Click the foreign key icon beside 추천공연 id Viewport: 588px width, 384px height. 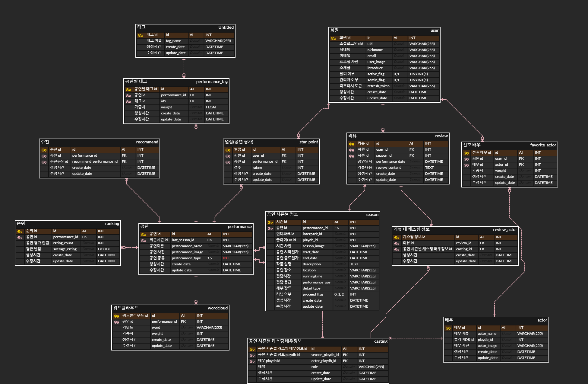pyautogui.click(x=44, y=162)
